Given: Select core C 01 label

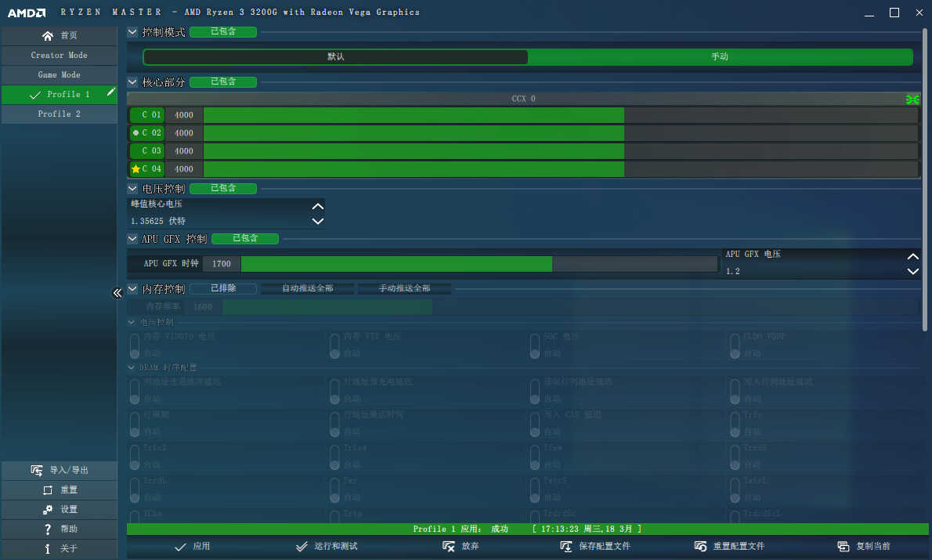Looking at the screenshot, I should (147, 115).
